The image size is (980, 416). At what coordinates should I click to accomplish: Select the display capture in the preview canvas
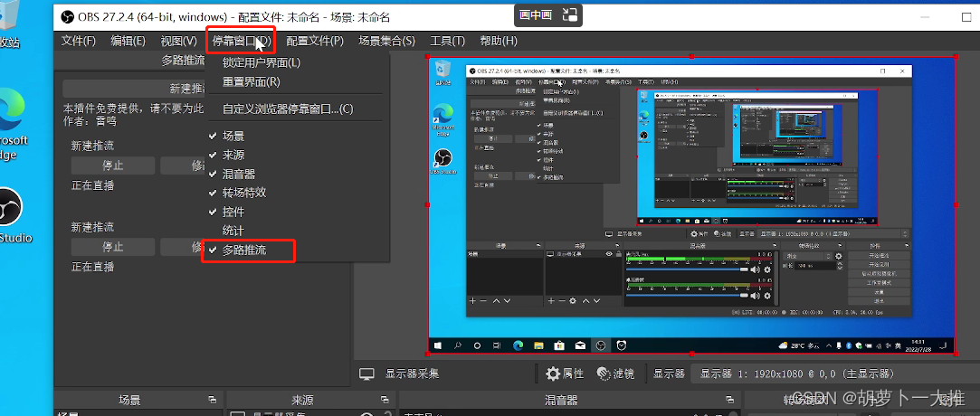click(x=691, y=205)
